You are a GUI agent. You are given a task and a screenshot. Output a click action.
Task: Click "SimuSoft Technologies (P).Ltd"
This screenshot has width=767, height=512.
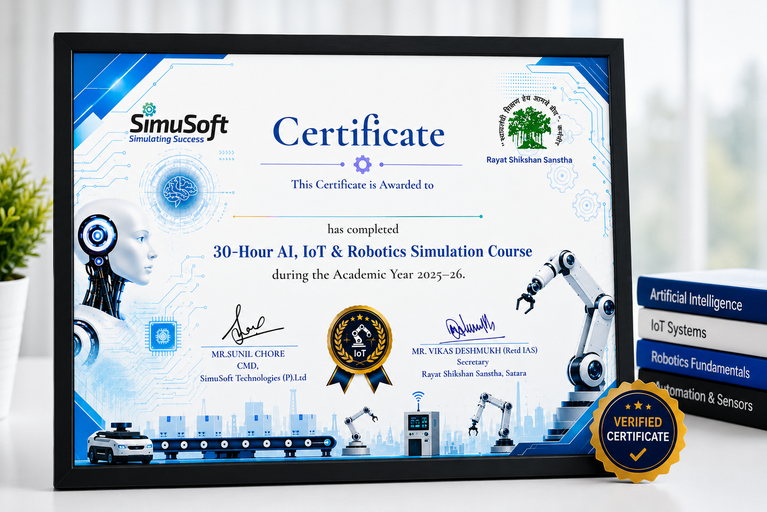[253, 378]
